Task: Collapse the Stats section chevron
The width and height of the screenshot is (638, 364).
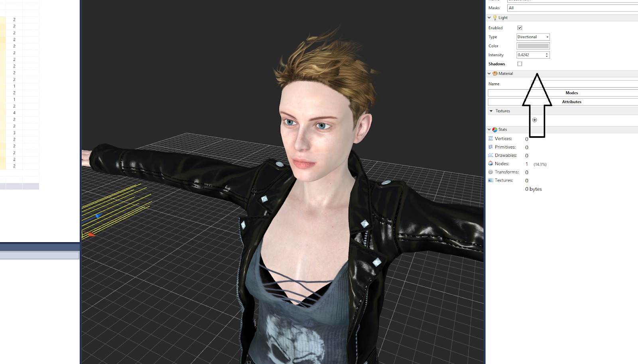Action: point(489,129)
